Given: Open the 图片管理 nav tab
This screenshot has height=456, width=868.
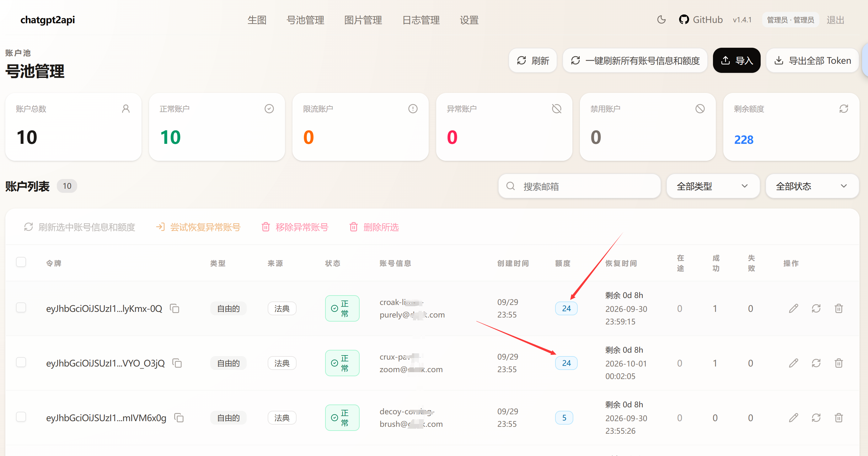Looking at the screenshot, I should pos(363,20).
